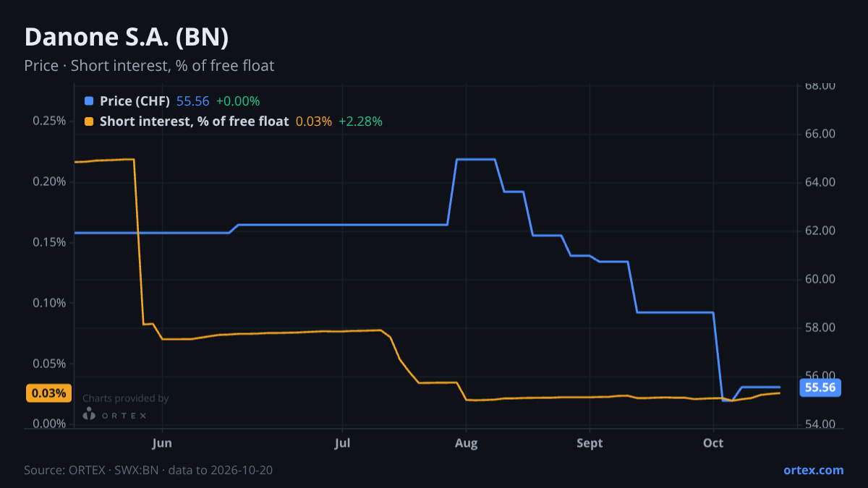Click the 0.25% left axis label
Viewport: 868px width, 488px height.
point(50,121)
